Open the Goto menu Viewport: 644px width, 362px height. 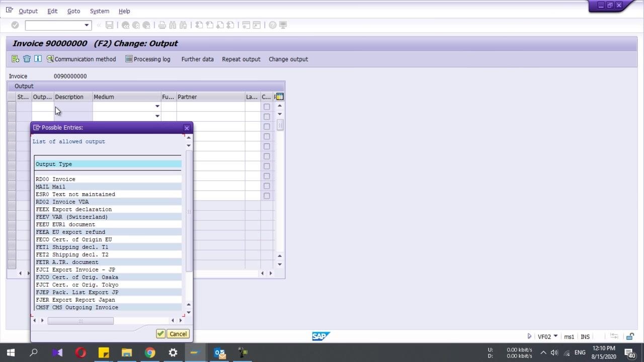click(x=73, y=11)
